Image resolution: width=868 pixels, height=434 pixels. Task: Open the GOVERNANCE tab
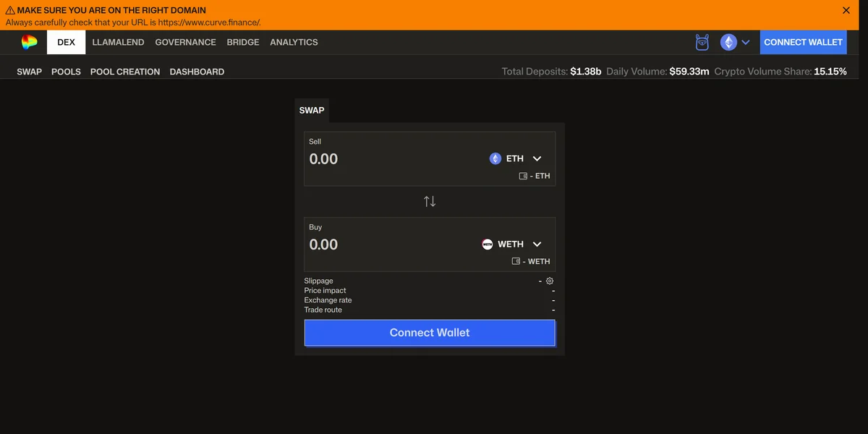click(186, 42)
